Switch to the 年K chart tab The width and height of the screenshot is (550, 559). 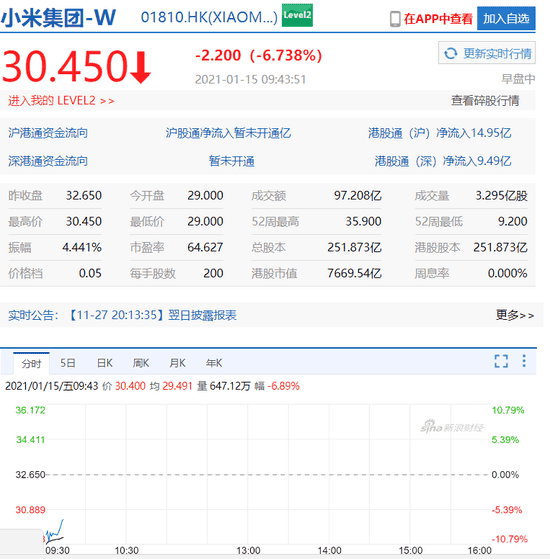[214, 363]
